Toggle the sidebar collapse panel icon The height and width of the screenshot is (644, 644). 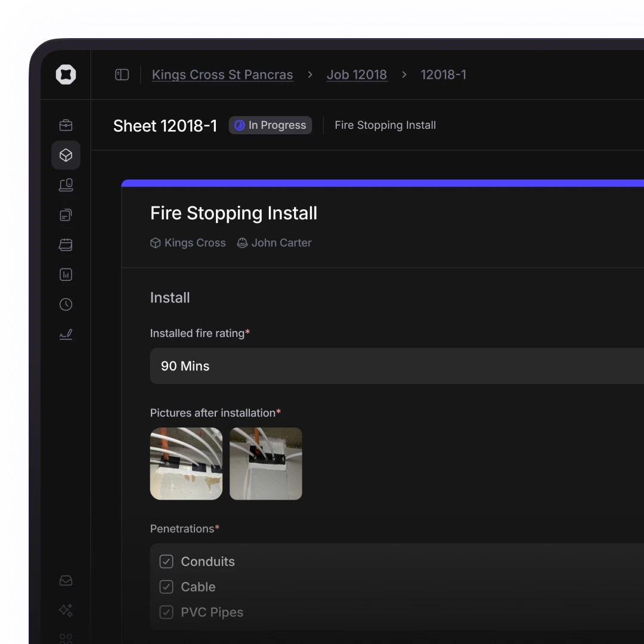[122, 75]
